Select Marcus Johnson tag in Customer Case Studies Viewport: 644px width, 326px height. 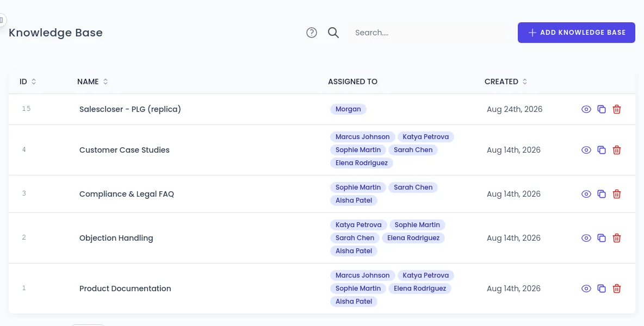point(362,137)
